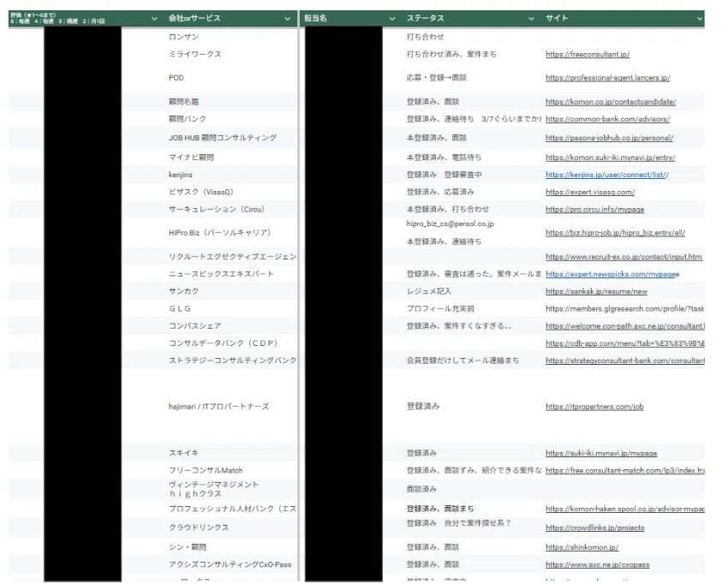Select the HiPro Biz (パーソルキャリア) cell
Screen dimensions: 728x584
click(219, 233)
